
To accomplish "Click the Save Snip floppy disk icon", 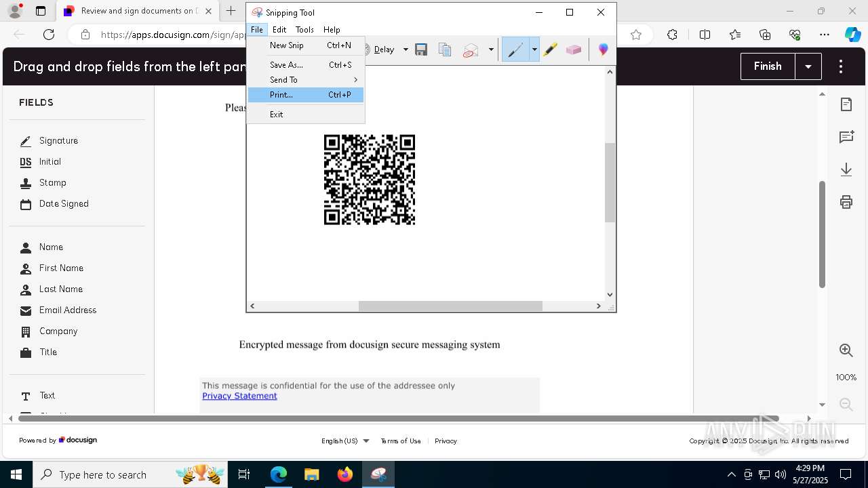I will [421, 49].
